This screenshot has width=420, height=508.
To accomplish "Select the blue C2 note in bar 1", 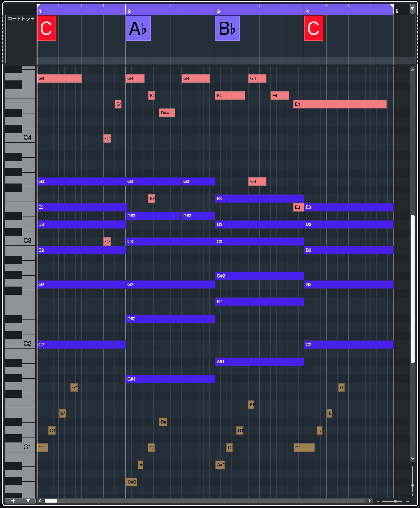I will (x=82, y=345).
